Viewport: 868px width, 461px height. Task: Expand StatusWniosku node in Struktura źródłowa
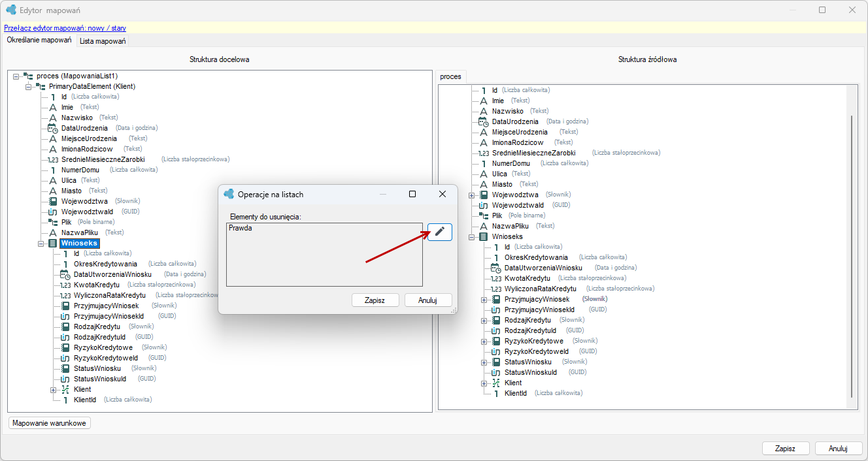(484, 362)
